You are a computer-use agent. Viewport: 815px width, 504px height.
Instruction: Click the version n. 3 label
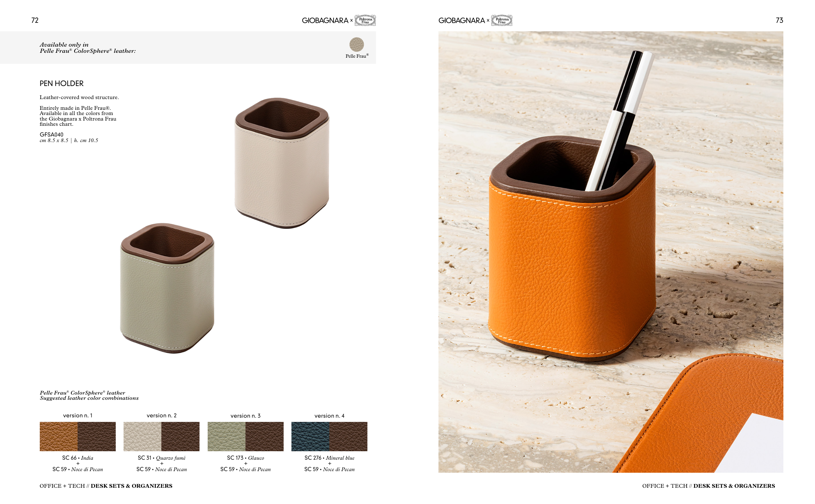coord(245,416)
